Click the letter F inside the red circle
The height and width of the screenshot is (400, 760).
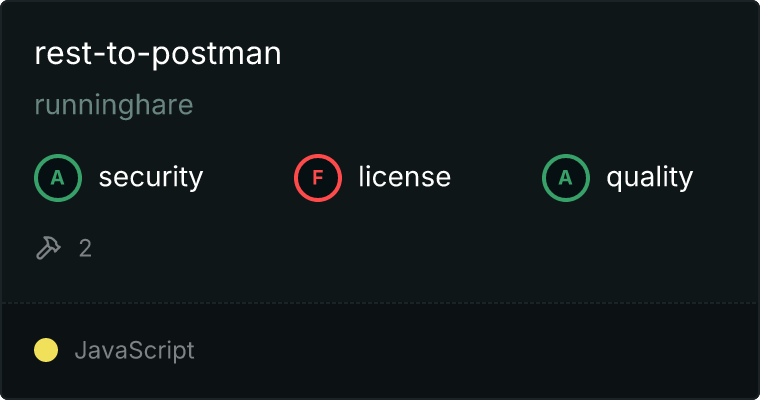[x=317, y=178]
